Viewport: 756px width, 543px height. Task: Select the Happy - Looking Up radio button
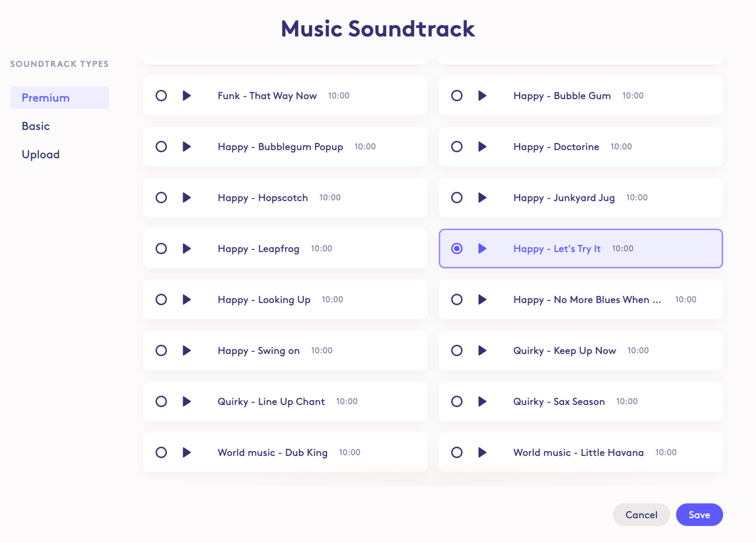(x=161, y=299)
